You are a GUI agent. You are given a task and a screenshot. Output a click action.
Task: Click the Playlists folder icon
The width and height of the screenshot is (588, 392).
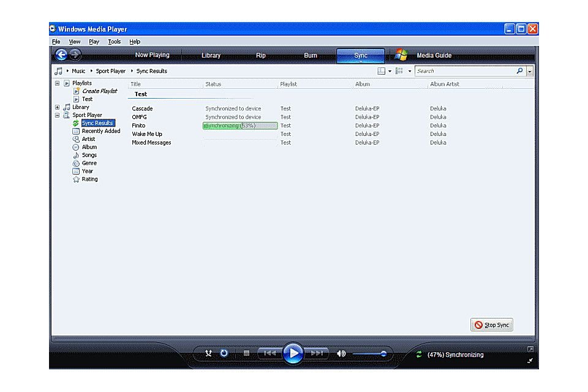pos(67,83)
